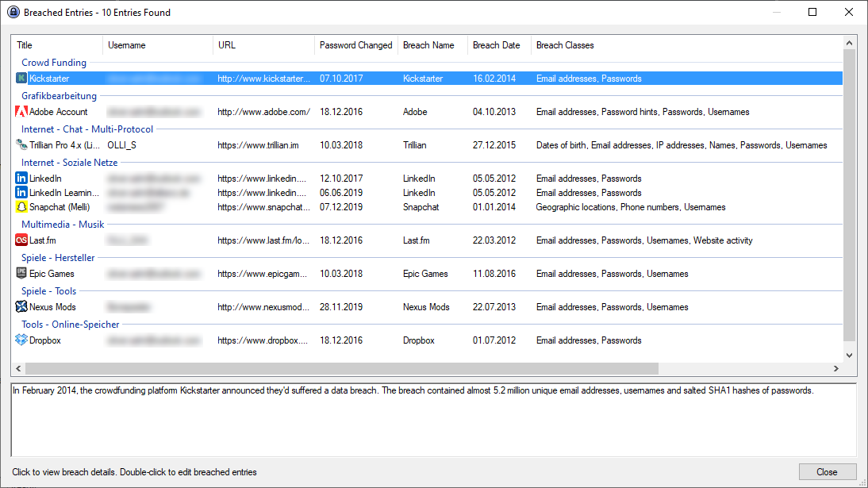Collapse Internet - Soziale Netze group
Screen dimensions: 868x488
pos(69,163)
